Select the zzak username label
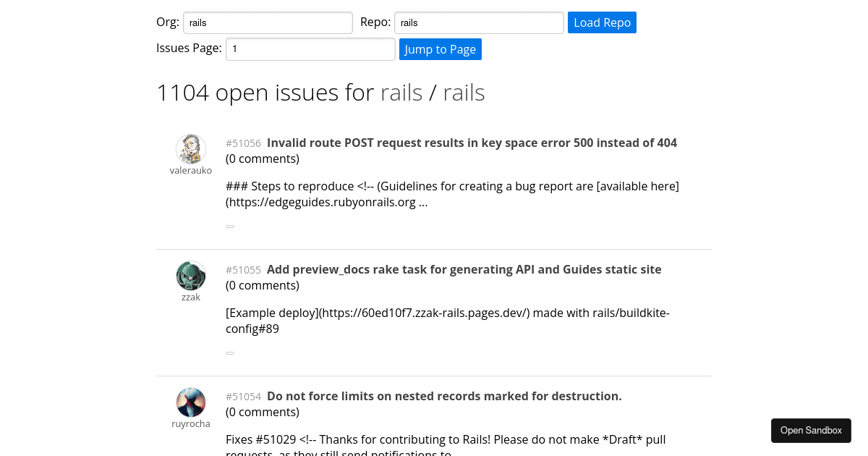Screen dimensions: 868x456 click(190, 297)
